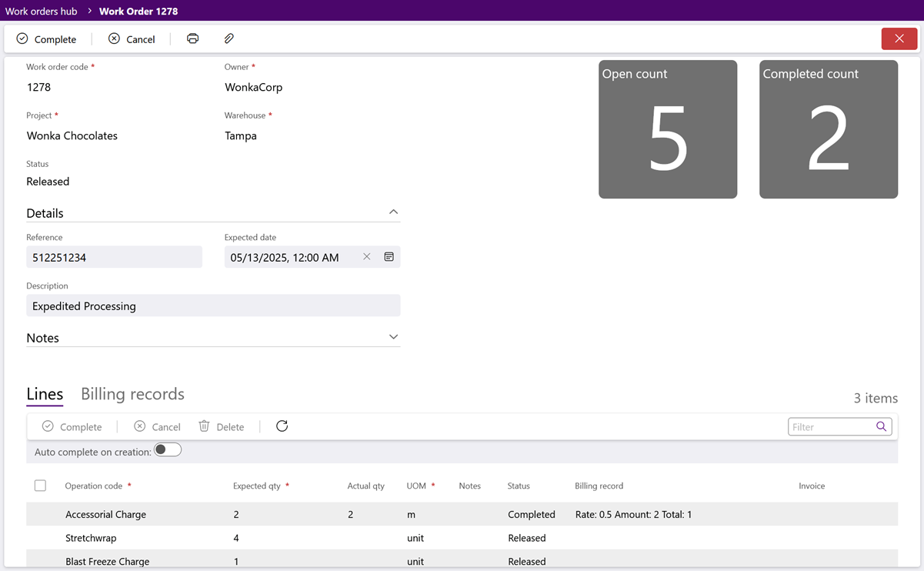
Task: Collapse the Details section chevron
Action: tap(393, 212)
